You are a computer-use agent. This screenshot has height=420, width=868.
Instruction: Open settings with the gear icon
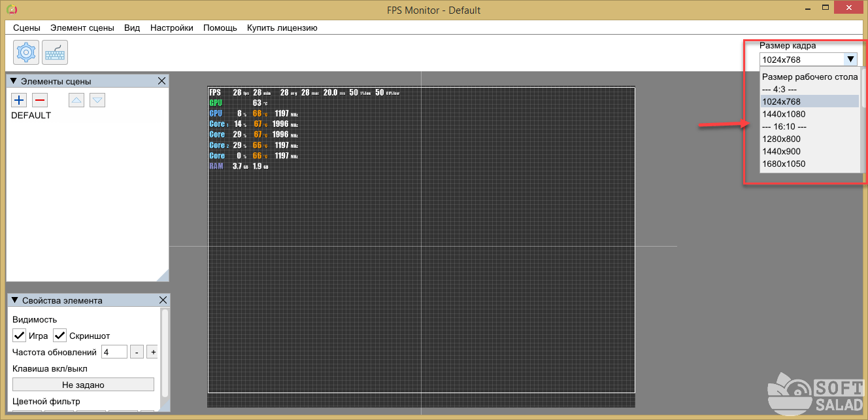[26, 52]
